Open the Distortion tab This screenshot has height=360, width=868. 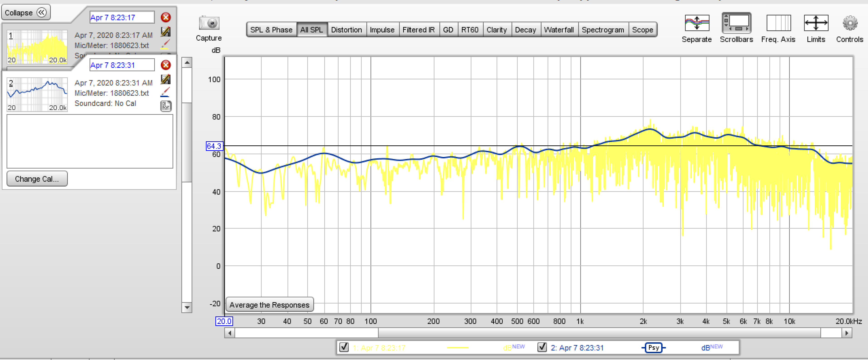pos(346,30)
